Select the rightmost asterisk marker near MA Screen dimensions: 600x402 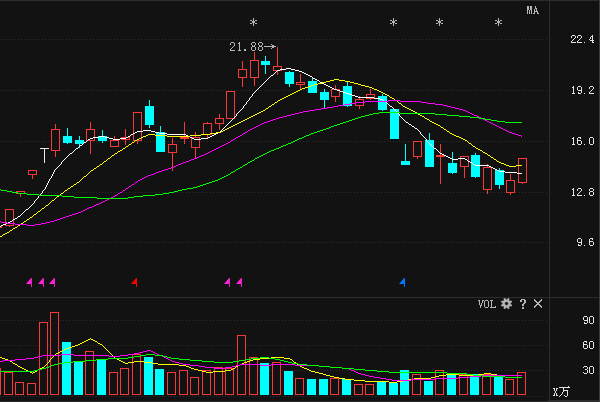pyautogui.click(x=498, y=23)
